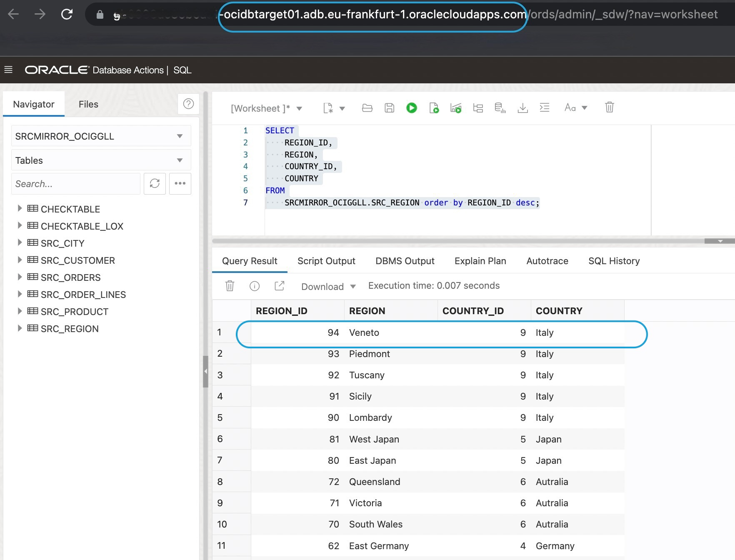Image resolution: width=735 pixels, height=560 pixels.
Task: Show query result info icon
Action: [255, 286]
